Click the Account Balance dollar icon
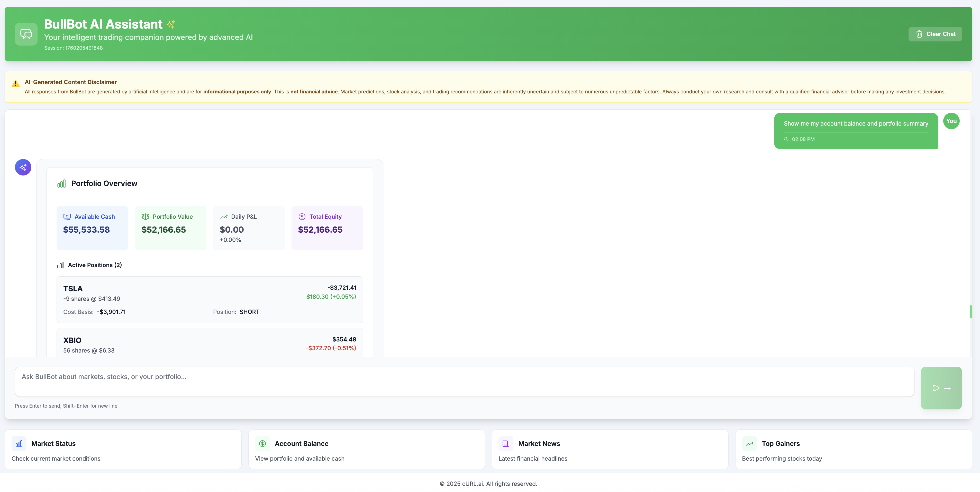This screenshot has height=492, width=980. tap(262, 444)
